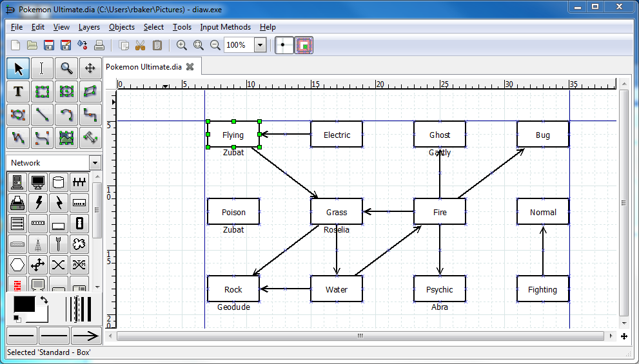Click the Zoom in magnifier icon
The height and width of the screenshot is (364, 639).
pos(182,45)
